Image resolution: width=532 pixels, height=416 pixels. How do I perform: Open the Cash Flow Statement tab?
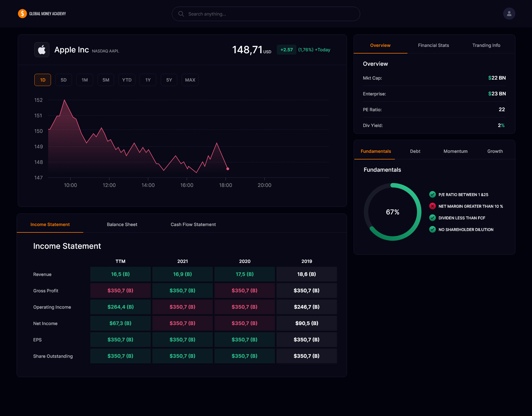click(193, 224)
